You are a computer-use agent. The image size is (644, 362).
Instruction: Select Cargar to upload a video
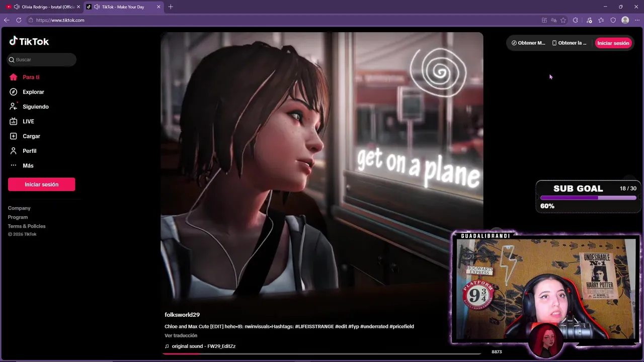(x=31, y=136)
